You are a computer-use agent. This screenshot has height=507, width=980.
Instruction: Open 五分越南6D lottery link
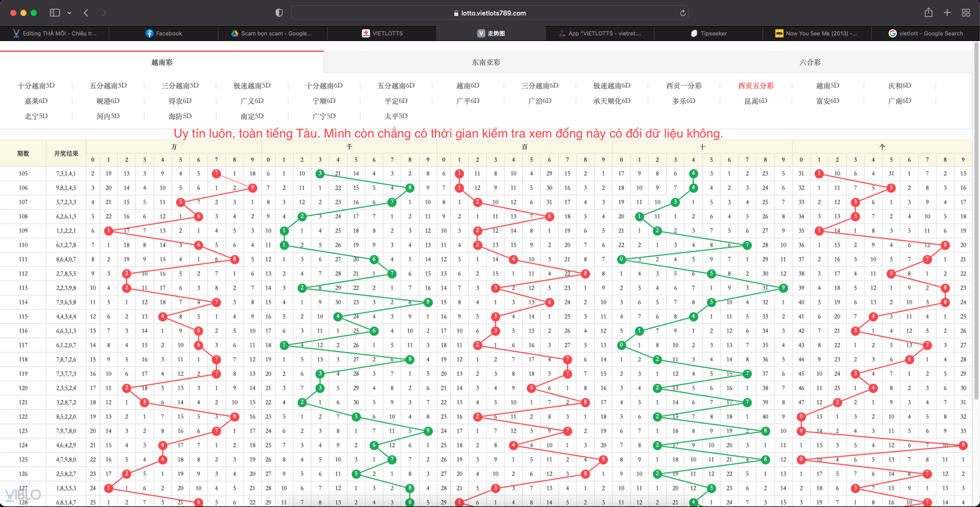(x=396, y=86)
